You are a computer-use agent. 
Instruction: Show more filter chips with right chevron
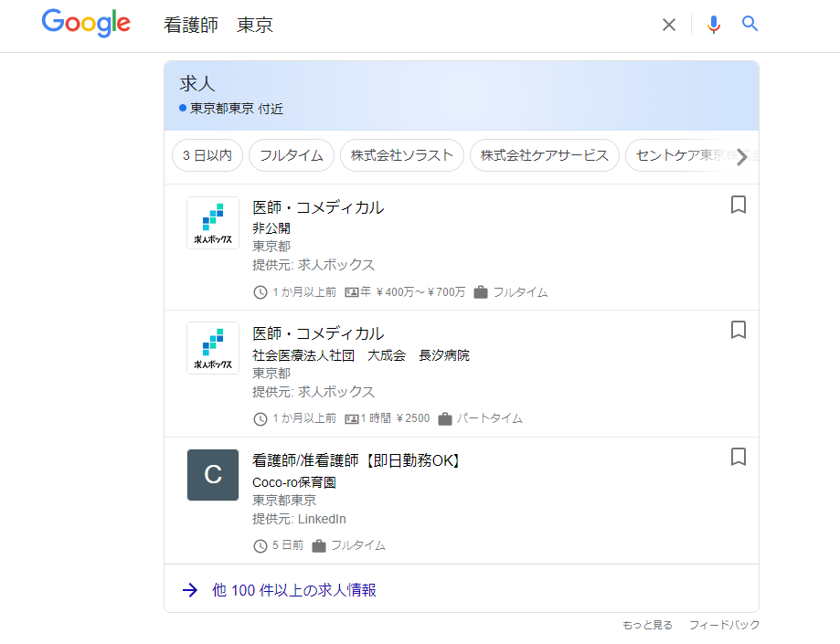coord(742,157)
